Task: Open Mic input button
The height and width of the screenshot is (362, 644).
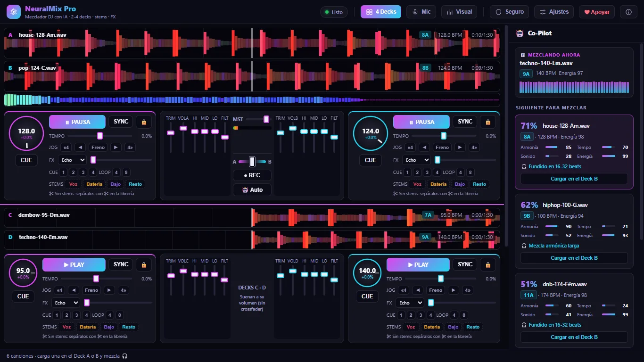Action: [x=421, y=12]
